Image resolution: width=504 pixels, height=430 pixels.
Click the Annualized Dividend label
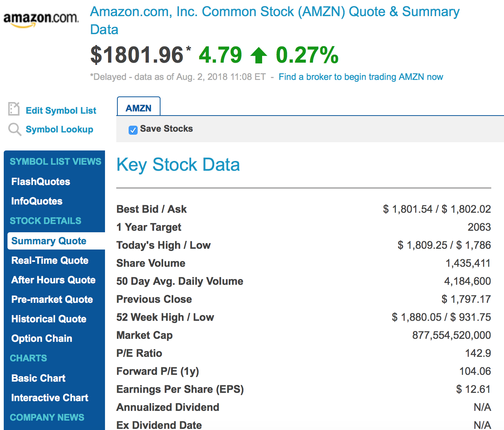click(x=168, y=407)
